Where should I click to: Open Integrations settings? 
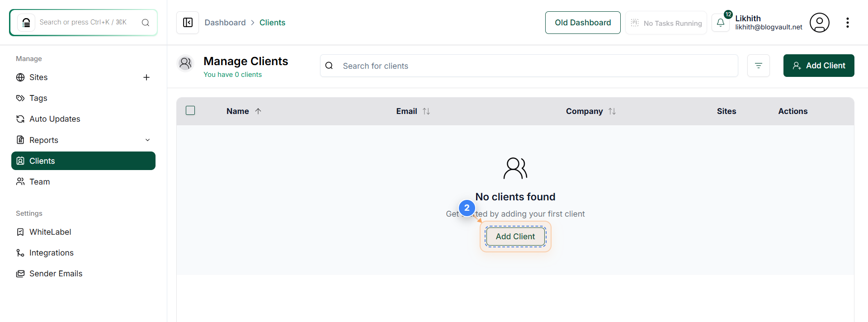83,253
